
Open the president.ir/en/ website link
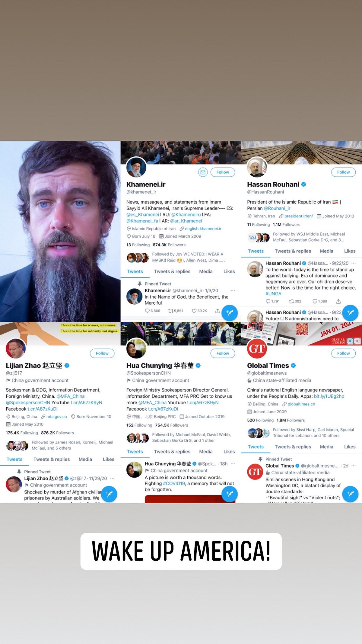pyautogui.click(x=298, y=216)
